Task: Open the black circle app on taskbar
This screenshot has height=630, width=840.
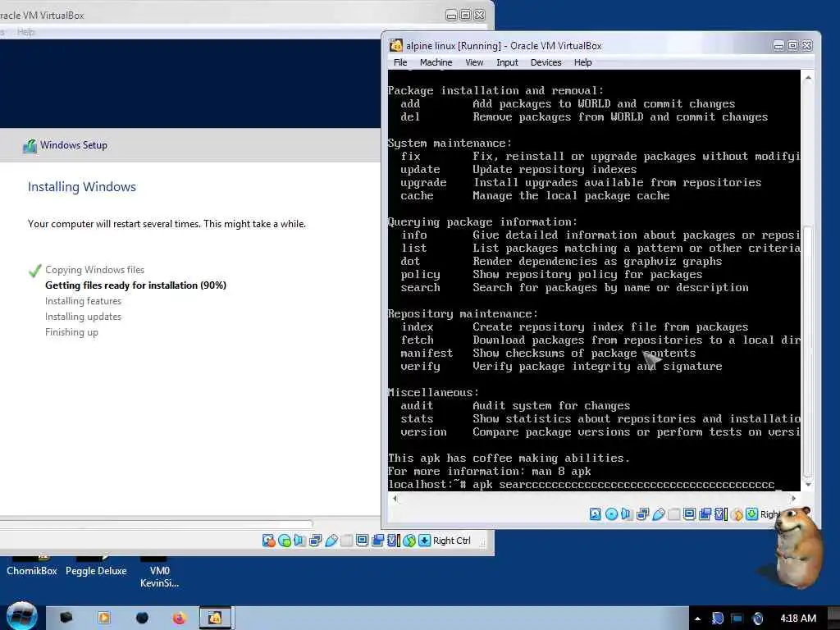Action: pos(142,619)
